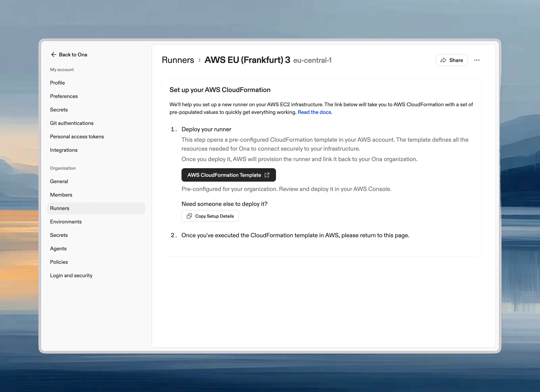Click the Need someone else to deploy it text
This screenshot has width=540, height=392.
224,204
